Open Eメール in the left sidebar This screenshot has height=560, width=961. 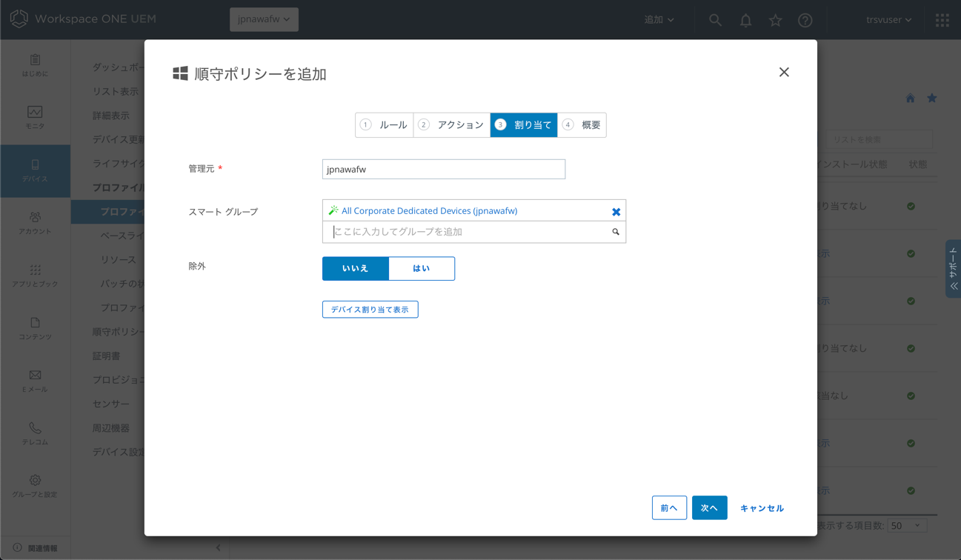click(35, 381)
